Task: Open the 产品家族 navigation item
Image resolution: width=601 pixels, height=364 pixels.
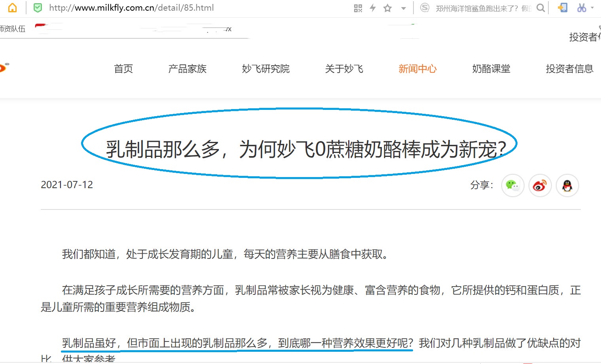Action: pos(187,69)
